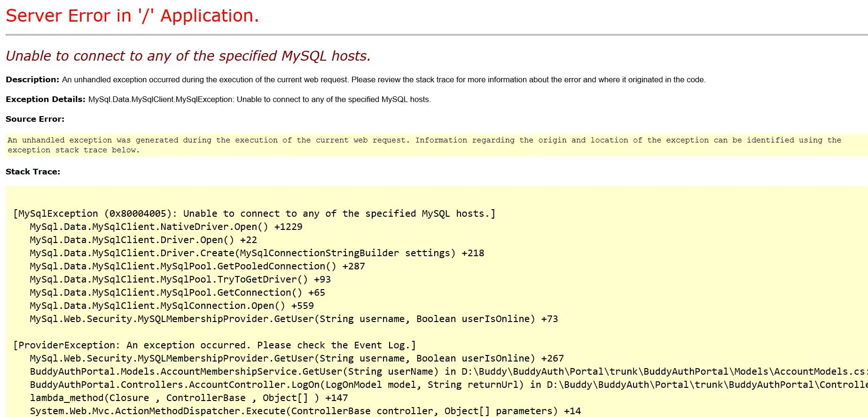The image size is (868, 417).
Task: Click the 'MySqlPool.TryToGetDriver() +93' line
Action: coord(180,279)
